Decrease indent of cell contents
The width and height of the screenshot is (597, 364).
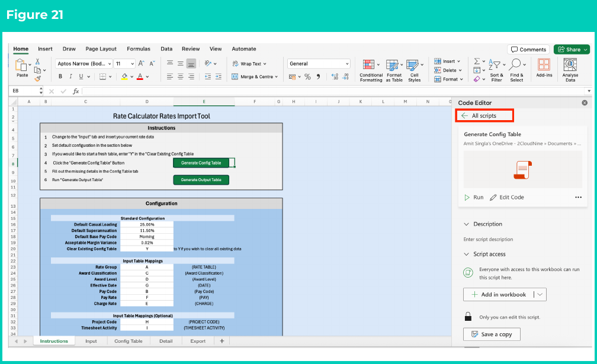coord(208,76)
